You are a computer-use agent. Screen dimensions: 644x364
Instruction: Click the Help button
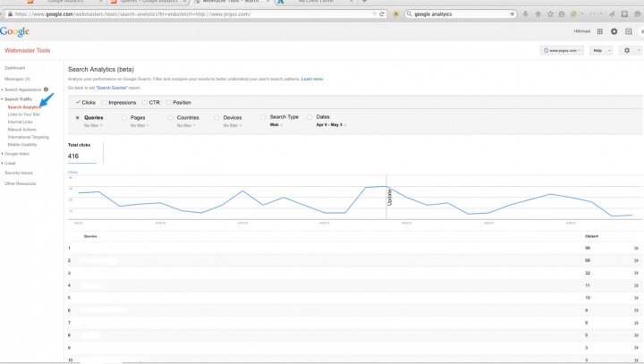[601, 50]
